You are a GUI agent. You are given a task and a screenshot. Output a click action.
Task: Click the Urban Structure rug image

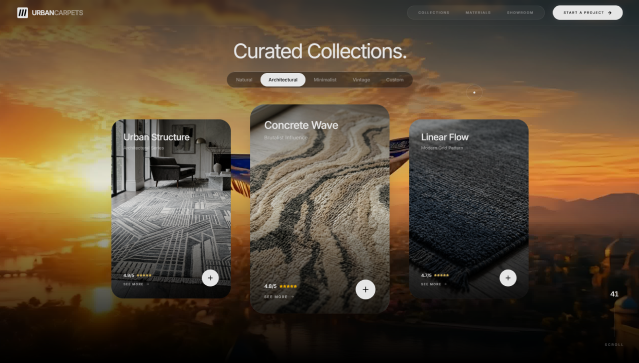pyautogui.click(x=171, y=208)
